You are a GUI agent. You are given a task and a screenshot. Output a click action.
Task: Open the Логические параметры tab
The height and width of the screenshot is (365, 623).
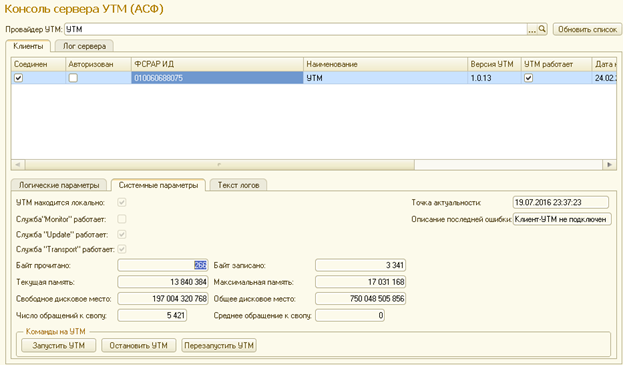click(59, 185)
